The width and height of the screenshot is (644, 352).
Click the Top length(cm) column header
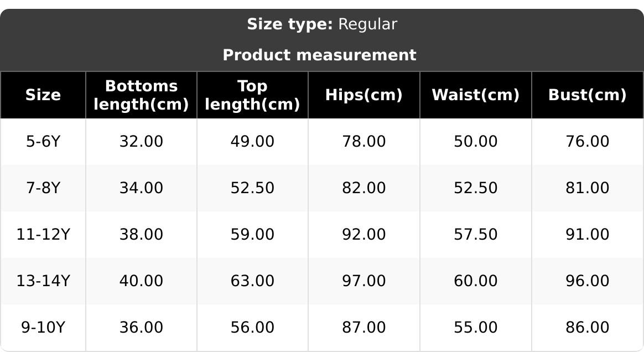252,95
